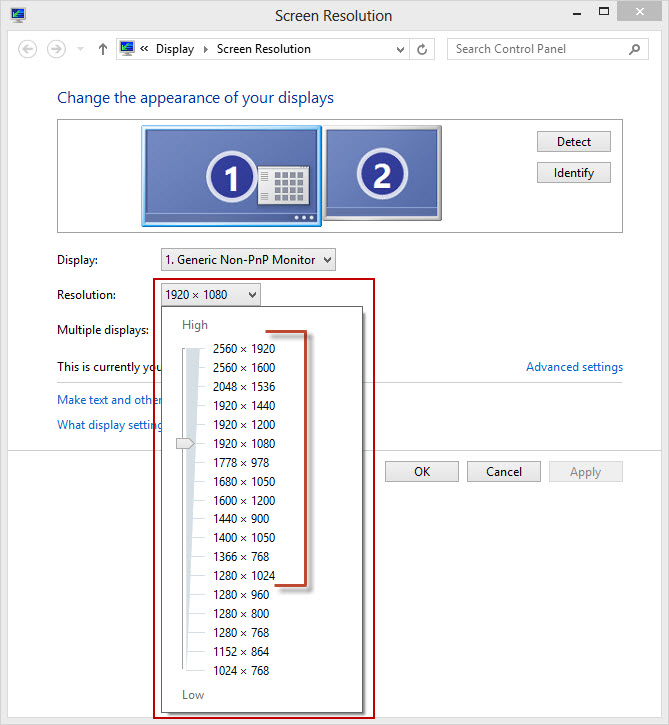Click the Control Panel address bar icon
669x725 pixels.
127,49
